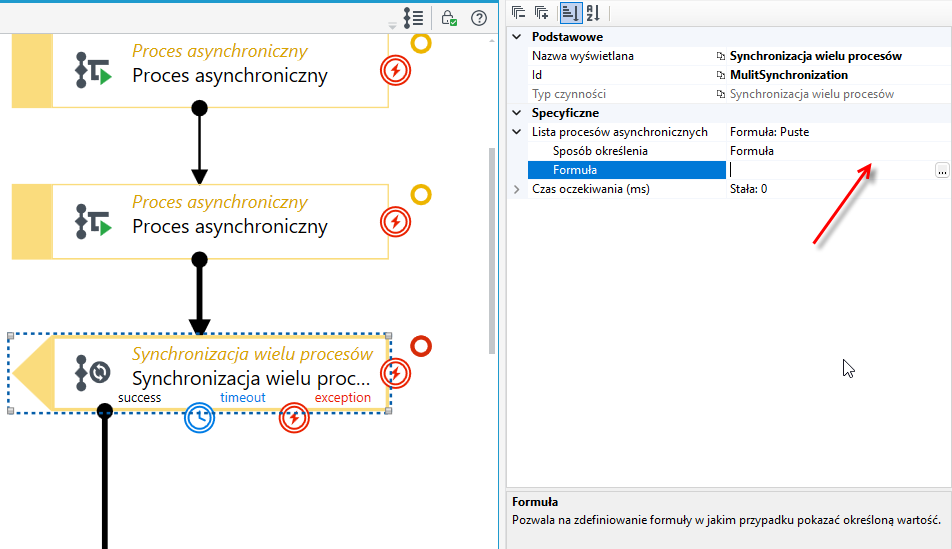Click the blue timeout clock port

199,418
